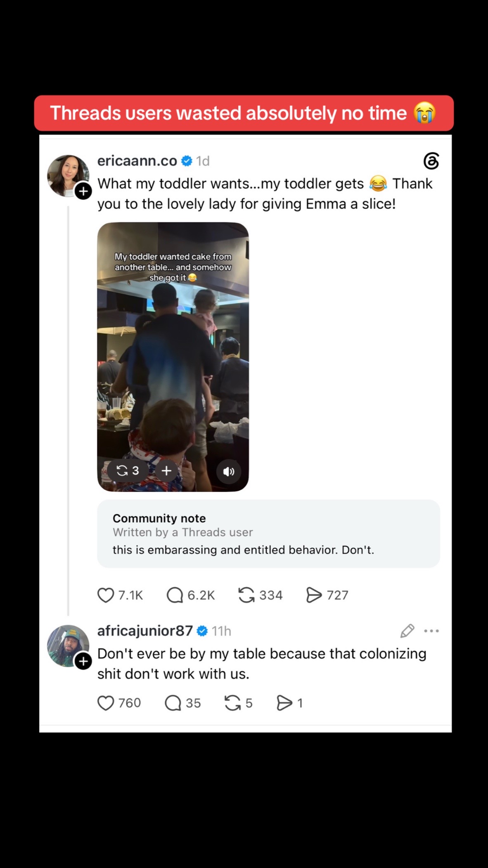Toggle video sound with speaker icon
This screenshot has width=488, height=868.
[228, 471]
